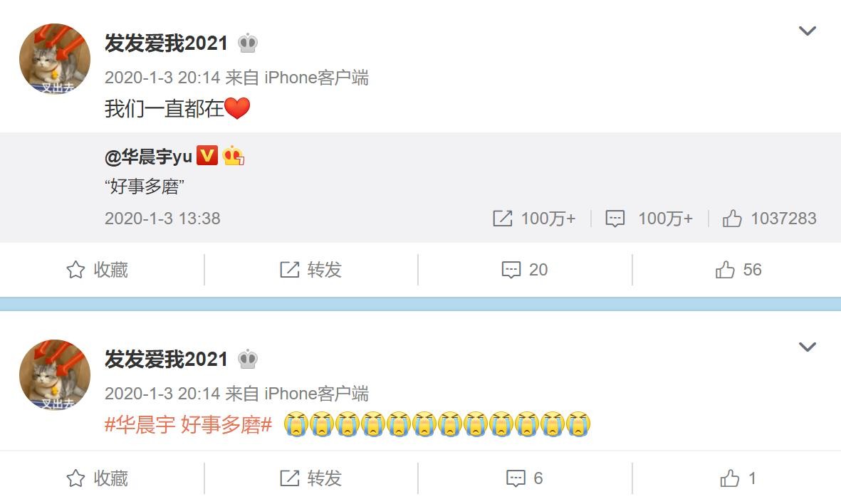Open the second post's 6 comments
This screenshot has height=504, width=841.
pyautogui.click(x=525, y=478)
